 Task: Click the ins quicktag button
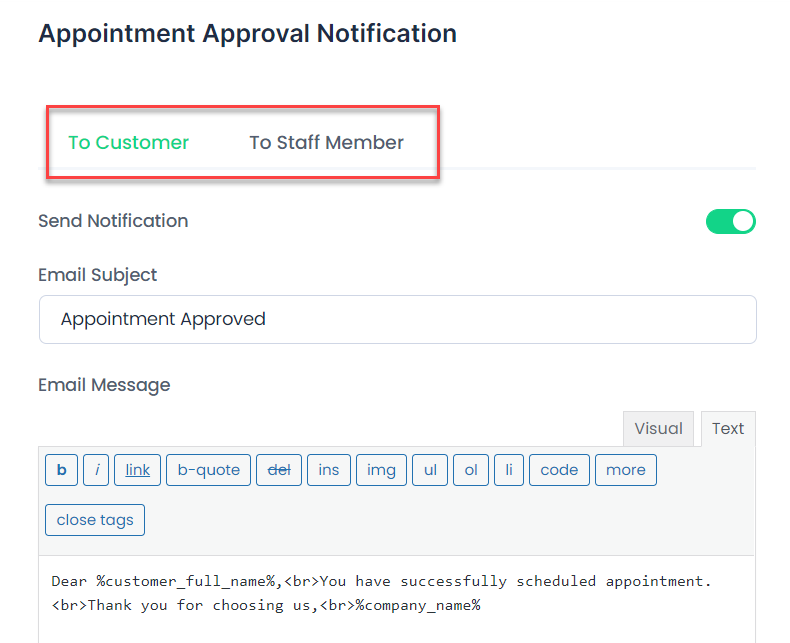tap(328, 470)
